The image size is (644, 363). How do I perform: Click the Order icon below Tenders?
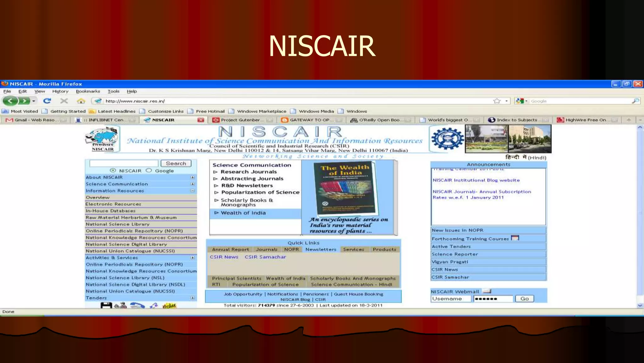[169, 305]
